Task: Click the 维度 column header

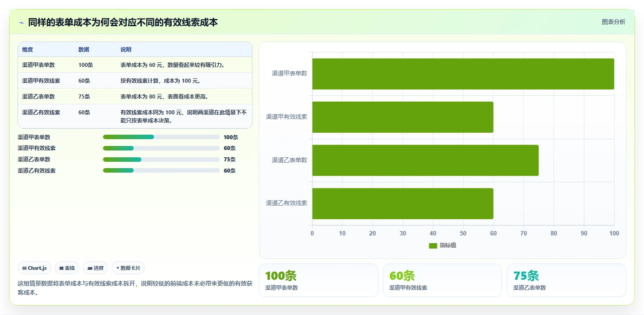Action: click(28, 50)
